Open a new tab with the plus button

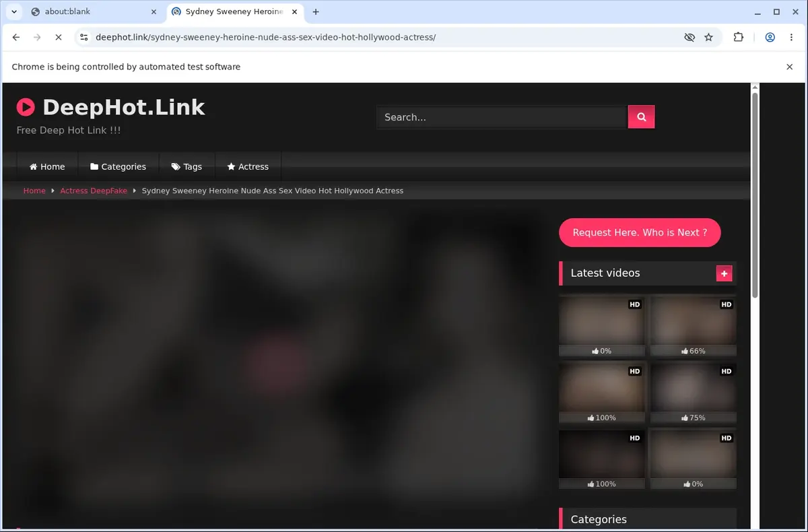316,11
